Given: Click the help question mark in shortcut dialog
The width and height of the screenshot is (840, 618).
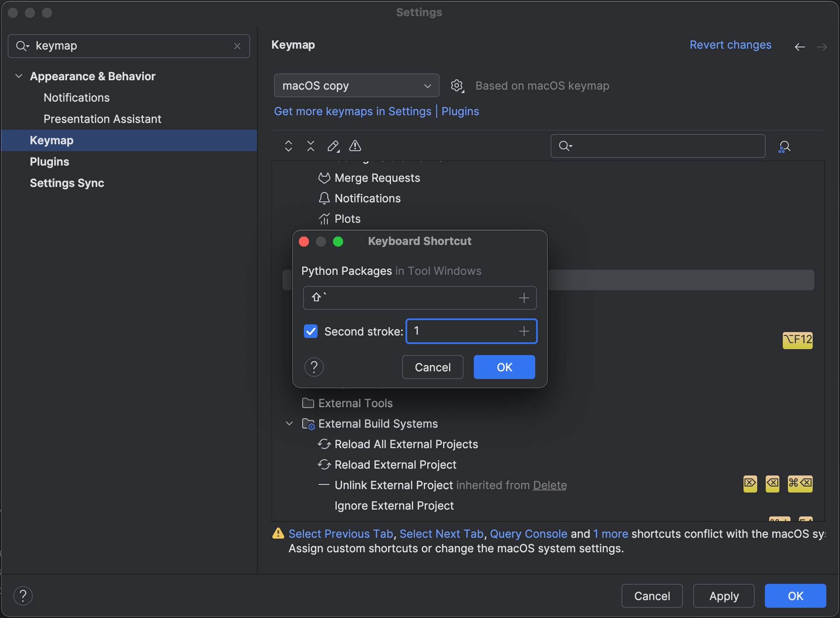Looking at the screenshot, I should (x=314, y=367).
